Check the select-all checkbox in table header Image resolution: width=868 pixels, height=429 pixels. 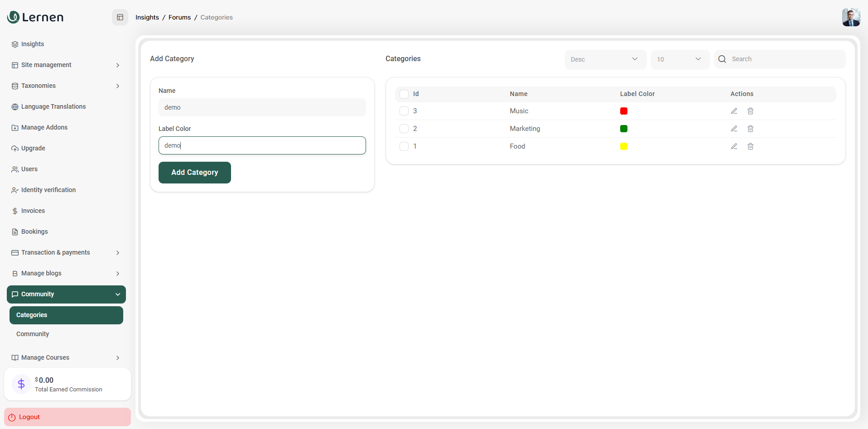[x=404, y=94]
